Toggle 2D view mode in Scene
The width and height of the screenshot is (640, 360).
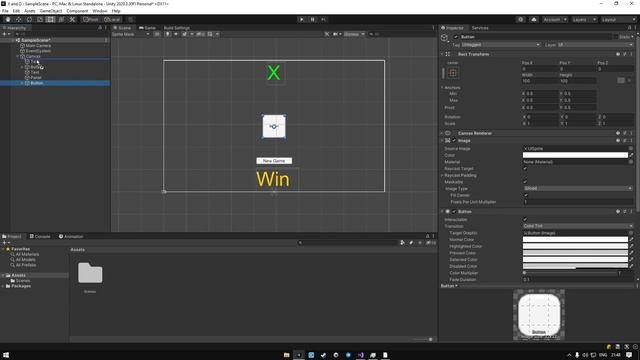click(157, 34)
